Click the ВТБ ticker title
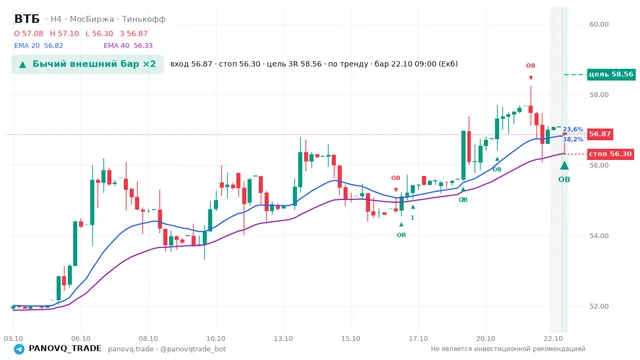The height and width of the screenshot is (360, 640). tap(27, 19)
